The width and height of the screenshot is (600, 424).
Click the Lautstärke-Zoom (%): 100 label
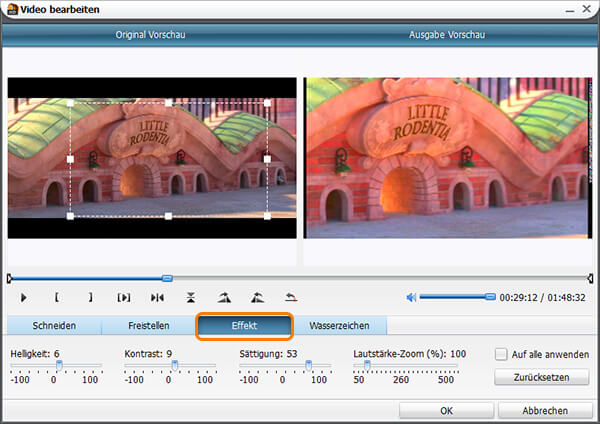coord(409,354)
